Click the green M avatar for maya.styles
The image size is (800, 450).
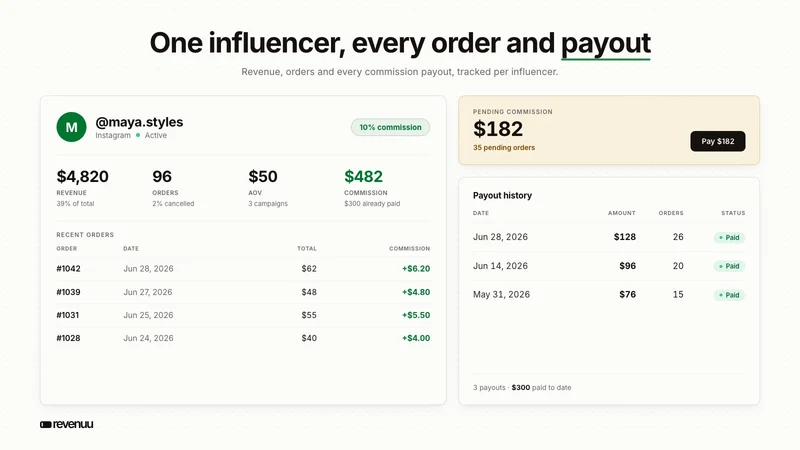click(x=71, y=127)
